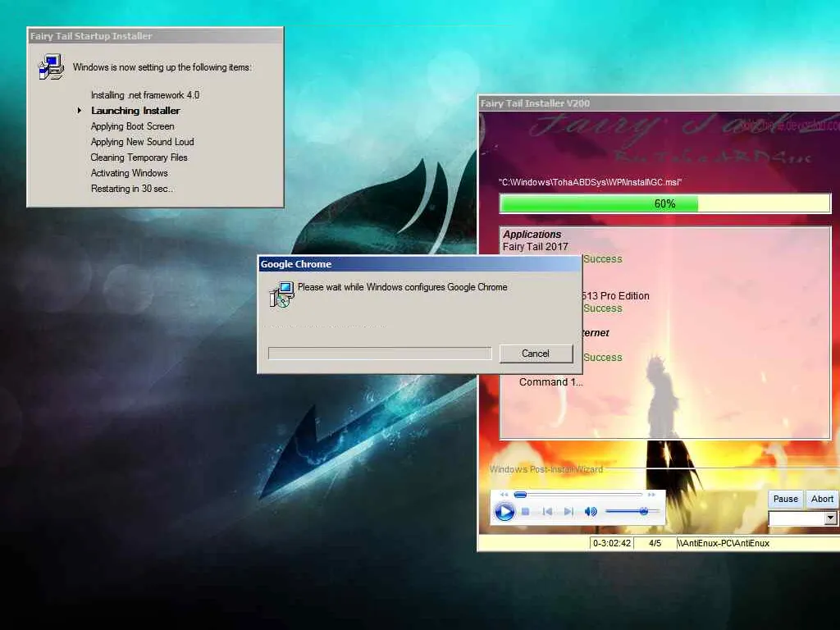Click the 'Applications' heading in the installer list

click(x=532, y=234)
